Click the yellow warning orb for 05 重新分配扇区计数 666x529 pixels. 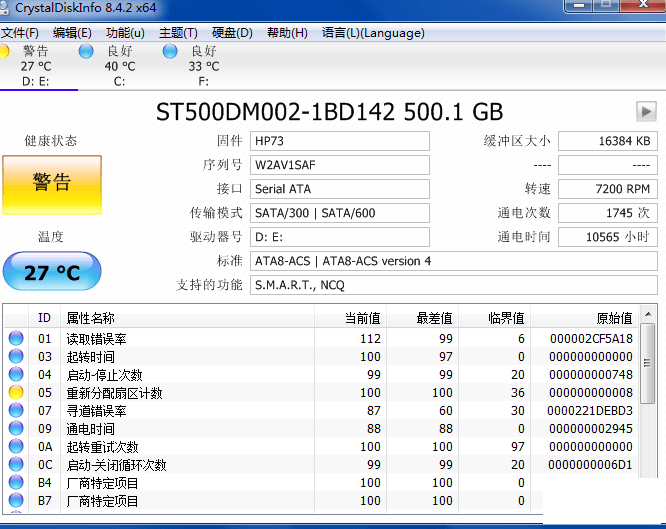tap(16, 392)
